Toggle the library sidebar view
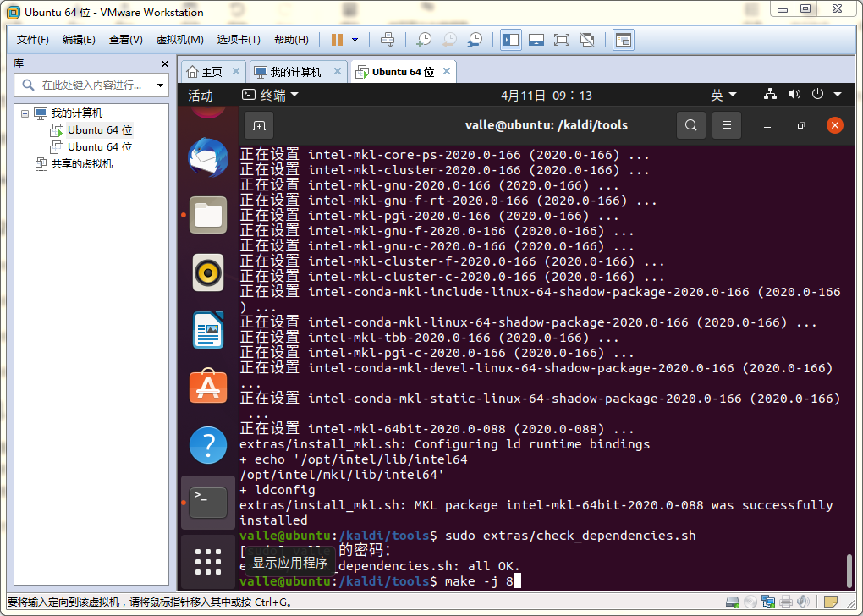The height and width of the screenshot is (616, 863). point(511,40)
